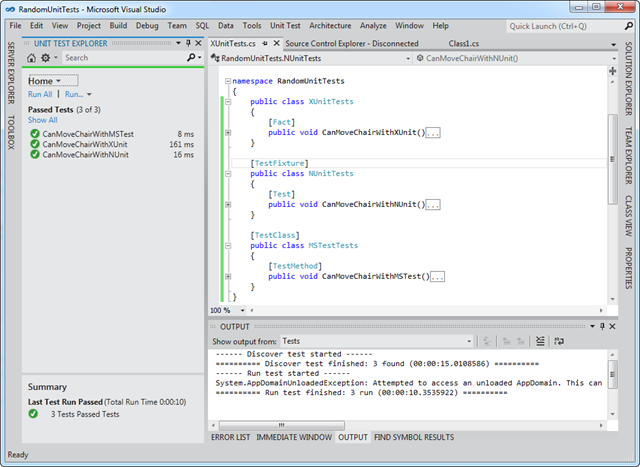Switch to the Error List tab
Image resolution: width=640 pixels, height=467 pixels.
click(x=230, y=437)
